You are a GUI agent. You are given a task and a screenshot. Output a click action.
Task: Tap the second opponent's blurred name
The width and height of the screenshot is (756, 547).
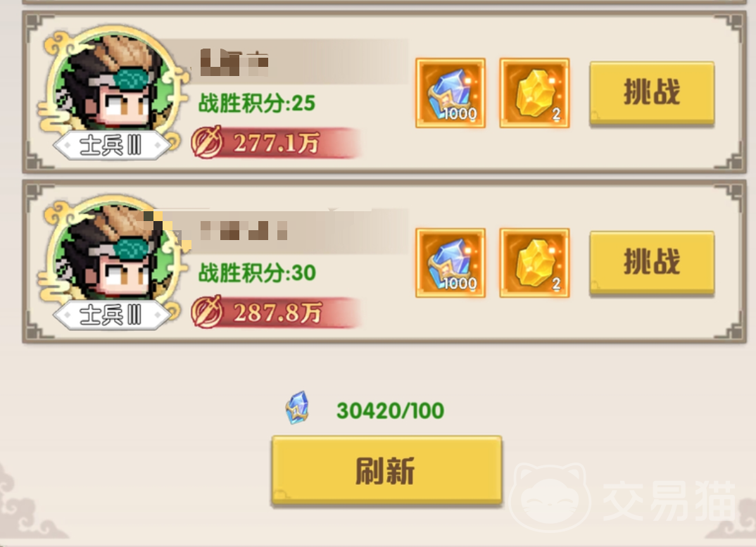click(244, 231)
